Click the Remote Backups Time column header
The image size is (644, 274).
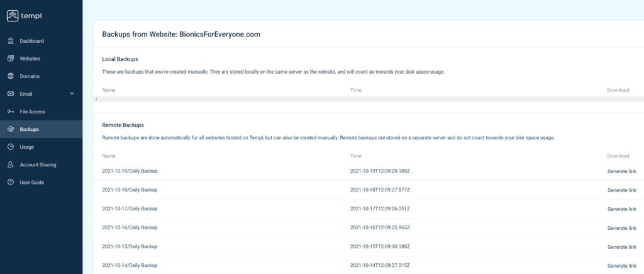tap(356, 156)
